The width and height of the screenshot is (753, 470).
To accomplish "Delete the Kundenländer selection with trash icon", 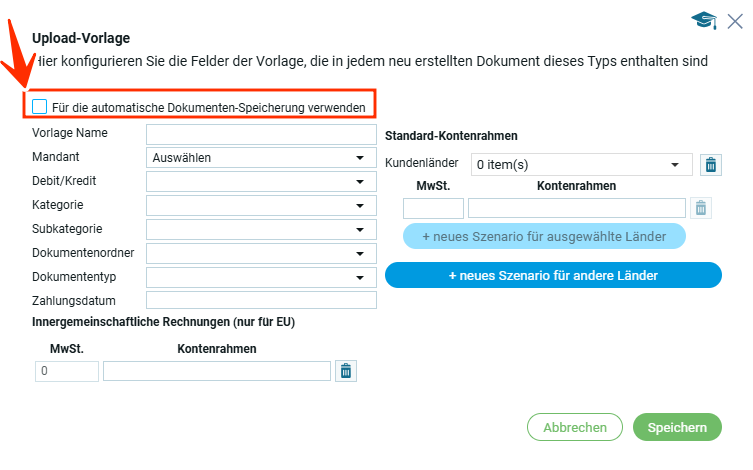I will tap(710, 165).
